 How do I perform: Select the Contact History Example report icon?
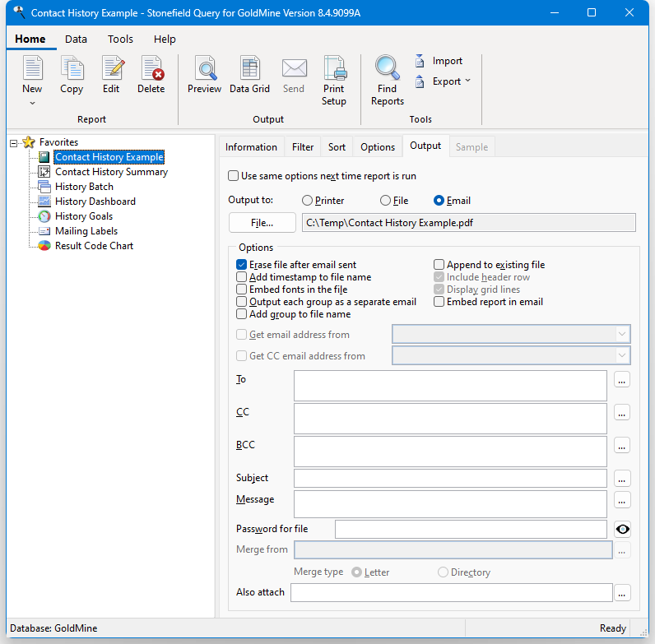coord(44,157)
